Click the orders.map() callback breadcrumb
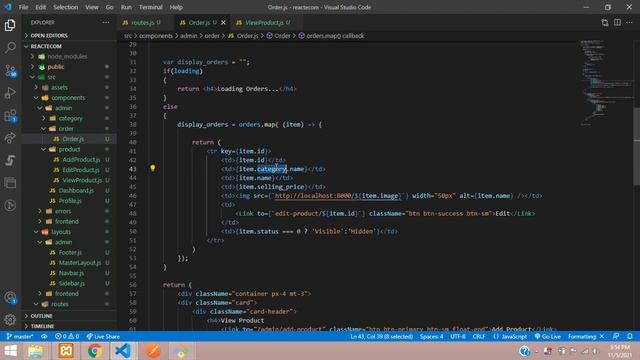Viewport: 640px width, 360px height. point(331,36)
